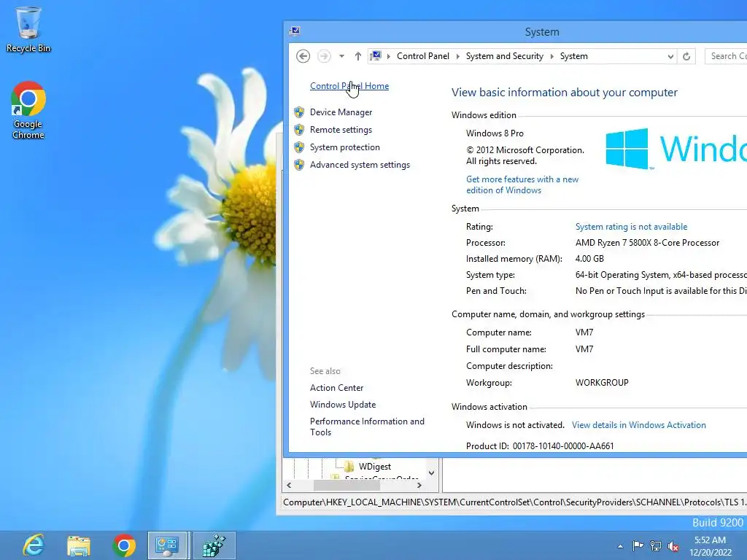Click the WORKGROUP value
The image size is (747, 560).
(602, 383)
